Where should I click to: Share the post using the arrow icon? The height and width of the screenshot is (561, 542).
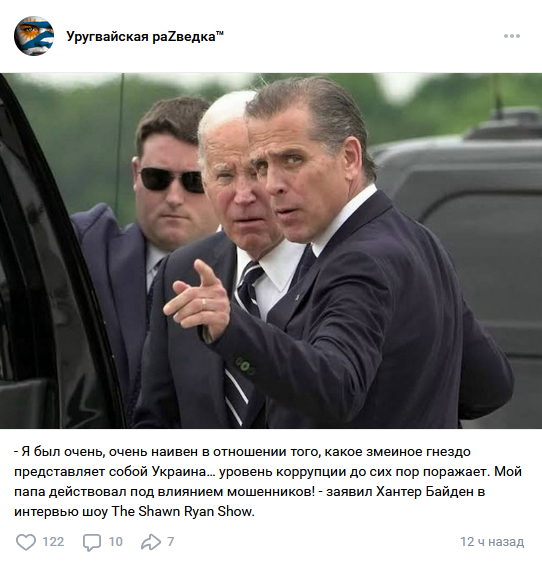(151, 542)
